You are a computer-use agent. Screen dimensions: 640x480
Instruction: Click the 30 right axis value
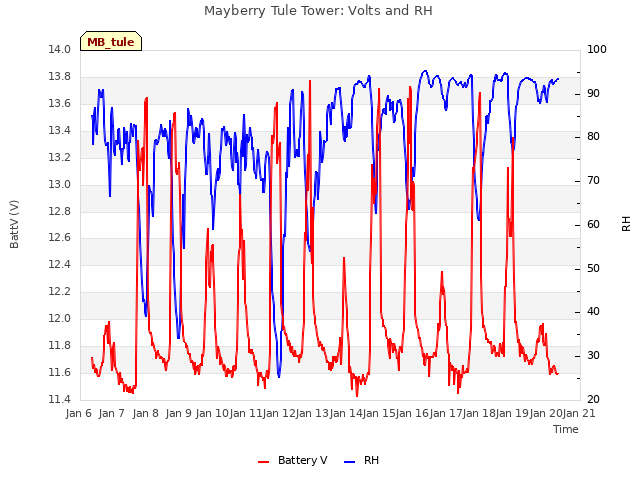(593, 356)
